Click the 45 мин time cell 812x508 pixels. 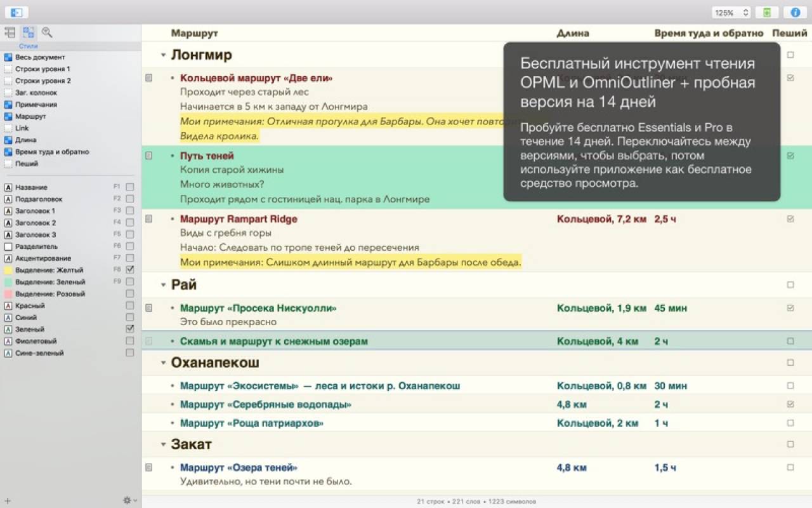coord(671,308)
